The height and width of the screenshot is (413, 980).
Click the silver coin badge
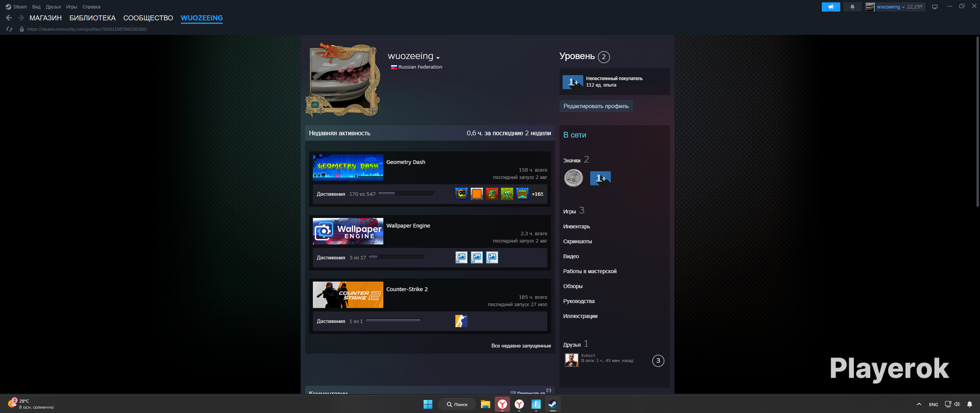click(x=574, y=178)
